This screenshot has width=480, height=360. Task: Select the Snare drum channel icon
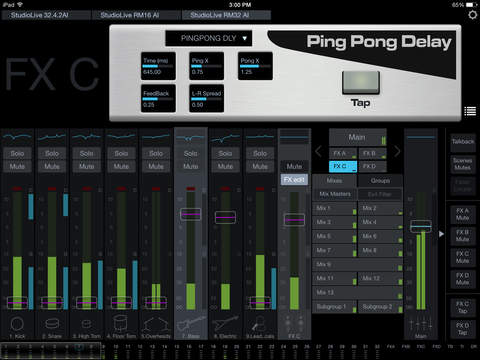(52, 323)
